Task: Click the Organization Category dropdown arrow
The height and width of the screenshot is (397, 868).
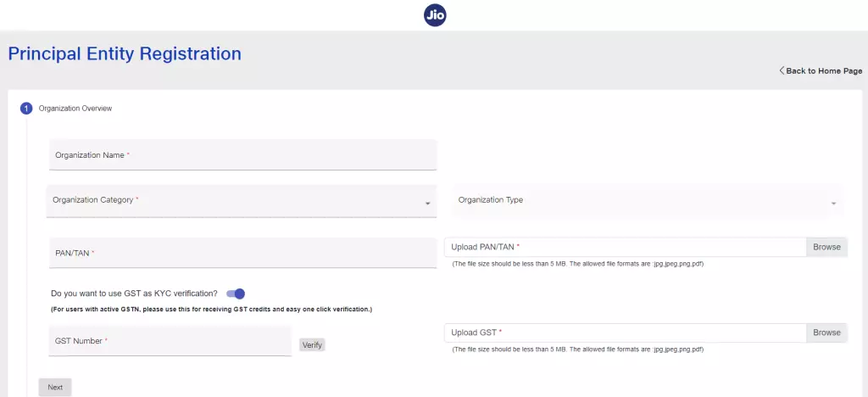Action: point(427,204)
